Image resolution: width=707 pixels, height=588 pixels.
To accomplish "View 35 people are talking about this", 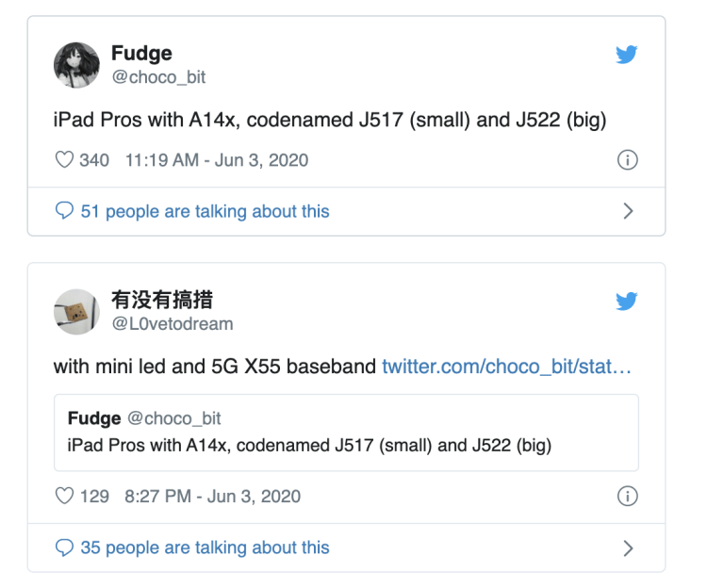I will click(205, 547).
